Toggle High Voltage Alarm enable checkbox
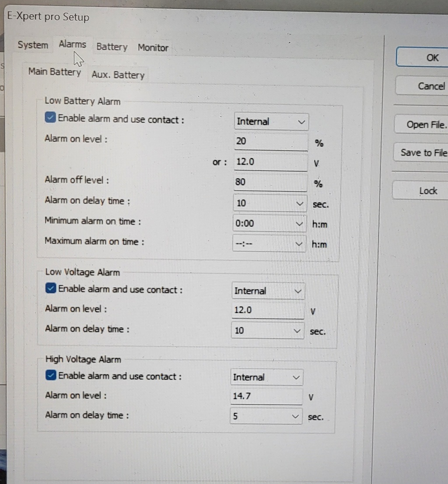The width and height of the screenshot is (448, 484). pyautogui.click(x=51, y=376)
